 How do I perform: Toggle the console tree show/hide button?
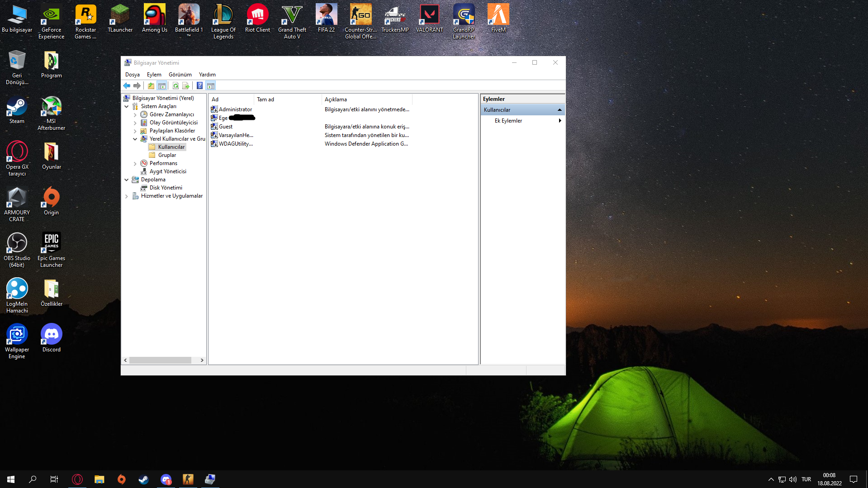(x=162, y=86)
